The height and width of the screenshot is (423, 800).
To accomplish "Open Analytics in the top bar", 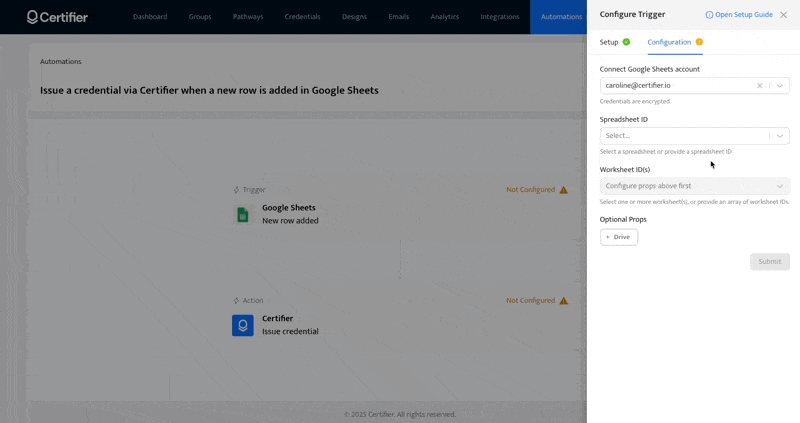I will click(444, 17).
